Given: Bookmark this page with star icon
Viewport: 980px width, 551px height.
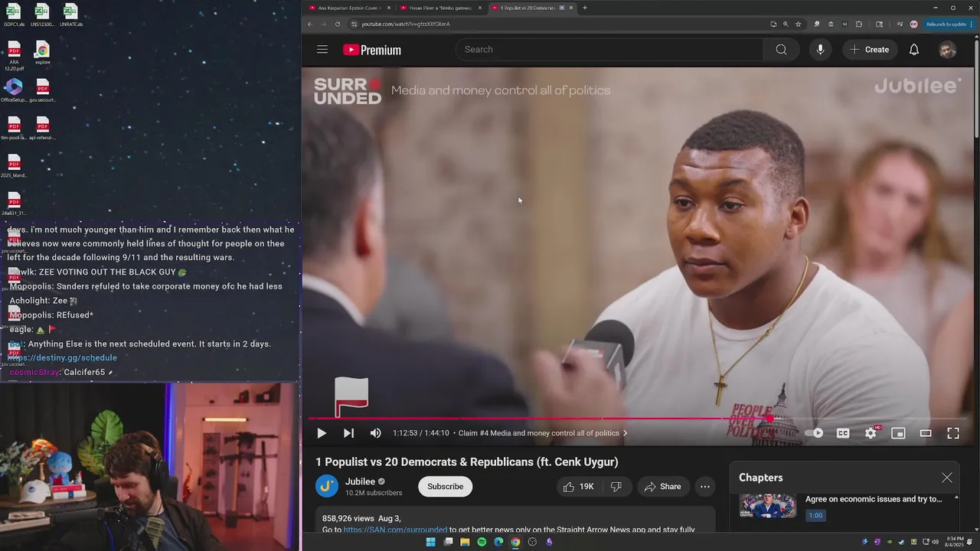Looking at the screenshot, I should [x=799, y=24].
